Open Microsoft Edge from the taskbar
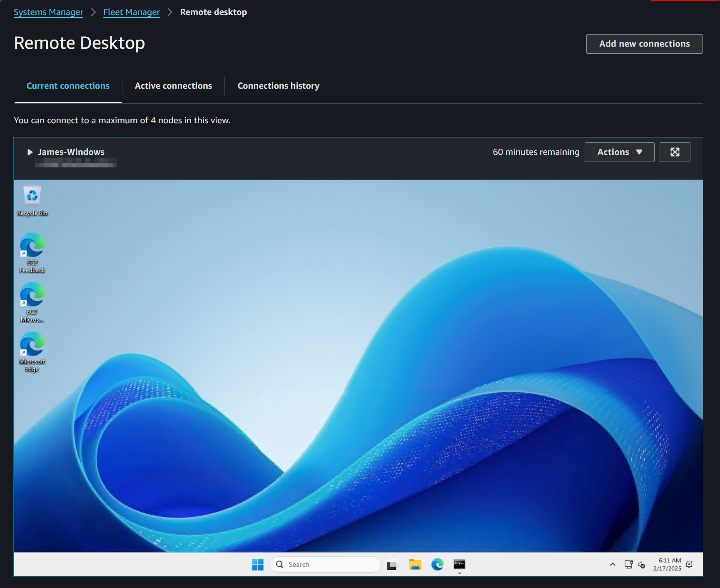The image size is (720, 588). (437, 564)
